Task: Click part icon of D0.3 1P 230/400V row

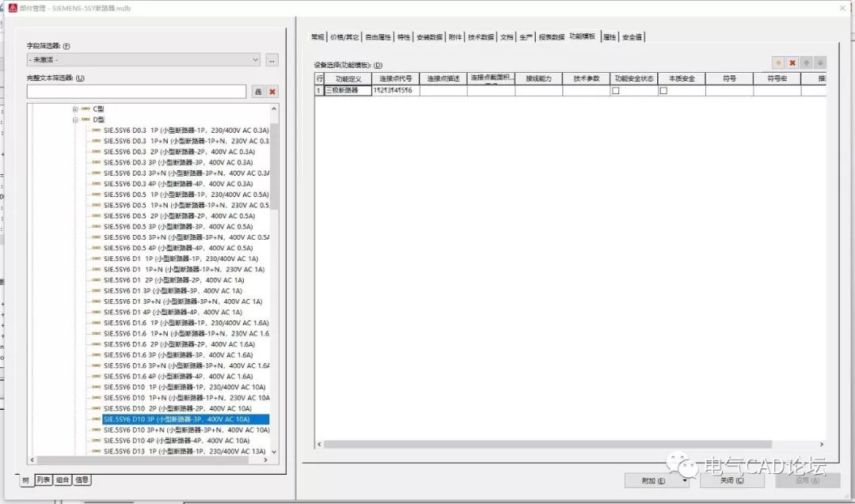Action: pyautogui.click(x=97, y=131)
